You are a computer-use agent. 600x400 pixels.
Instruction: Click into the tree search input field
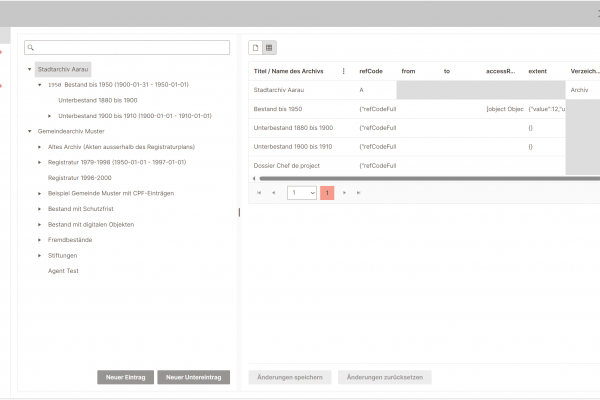tap(132, 48)
